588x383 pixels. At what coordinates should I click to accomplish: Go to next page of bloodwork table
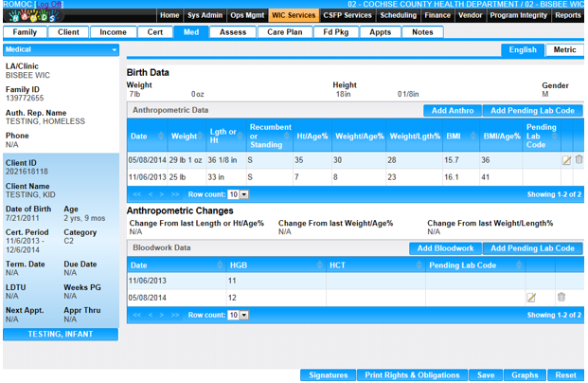162,315
